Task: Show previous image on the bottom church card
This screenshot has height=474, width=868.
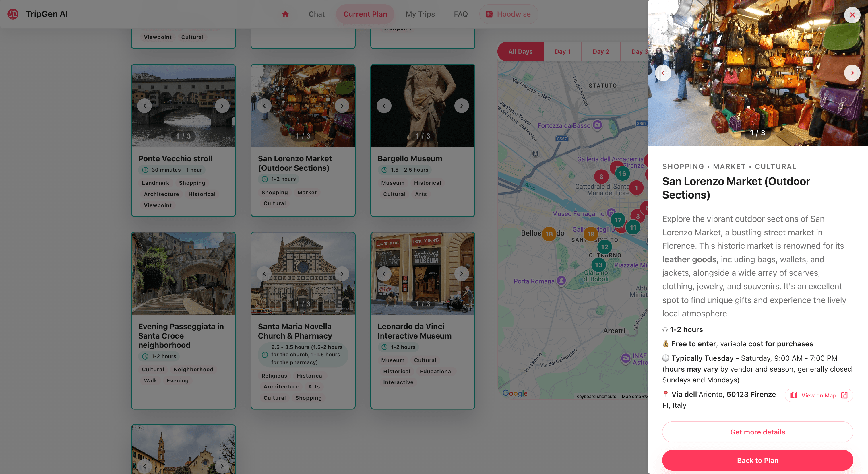Action: [145, 466]
